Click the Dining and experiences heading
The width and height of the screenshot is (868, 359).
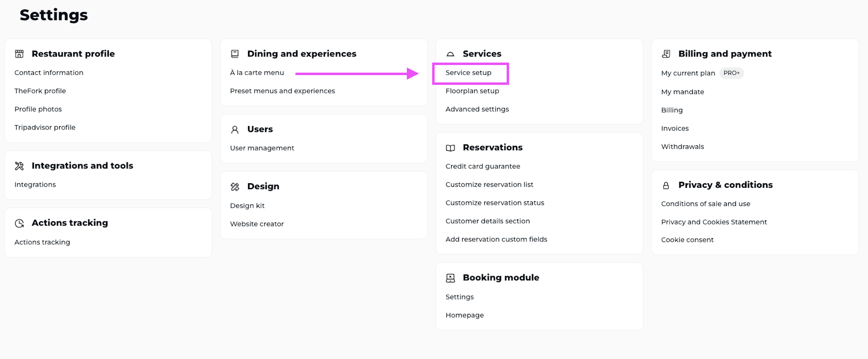click(x=302, y=54)
